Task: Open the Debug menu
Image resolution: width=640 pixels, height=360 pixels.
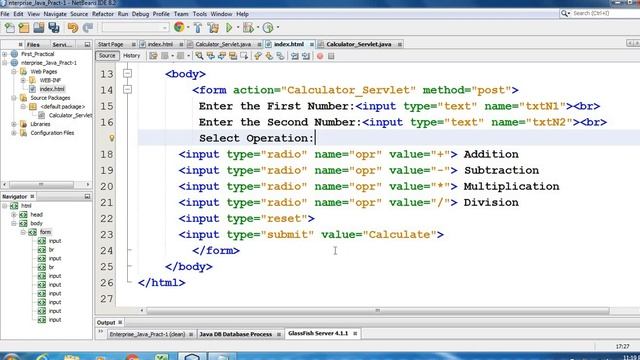Action: point(140,14)
